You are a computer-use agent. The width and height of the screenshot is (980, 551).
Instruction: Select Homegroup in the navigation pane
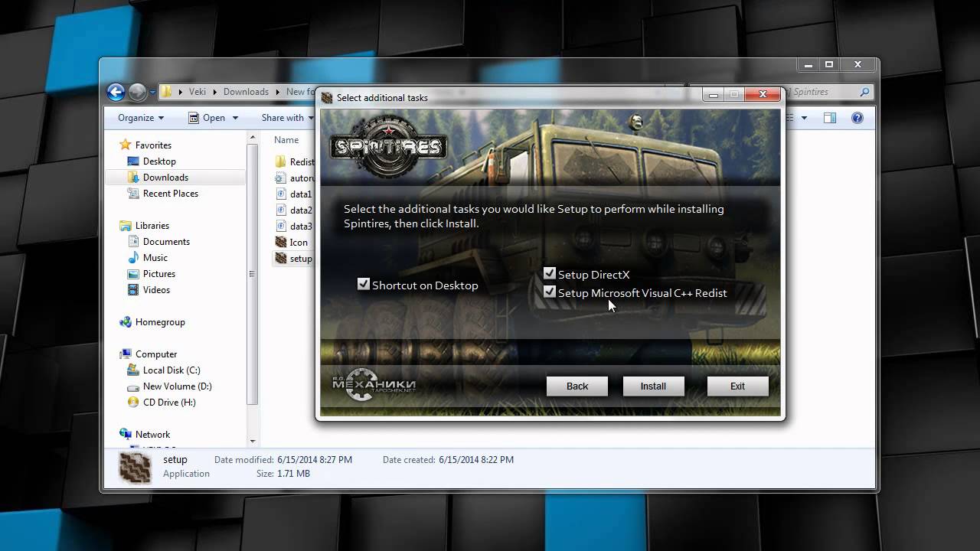160,322
